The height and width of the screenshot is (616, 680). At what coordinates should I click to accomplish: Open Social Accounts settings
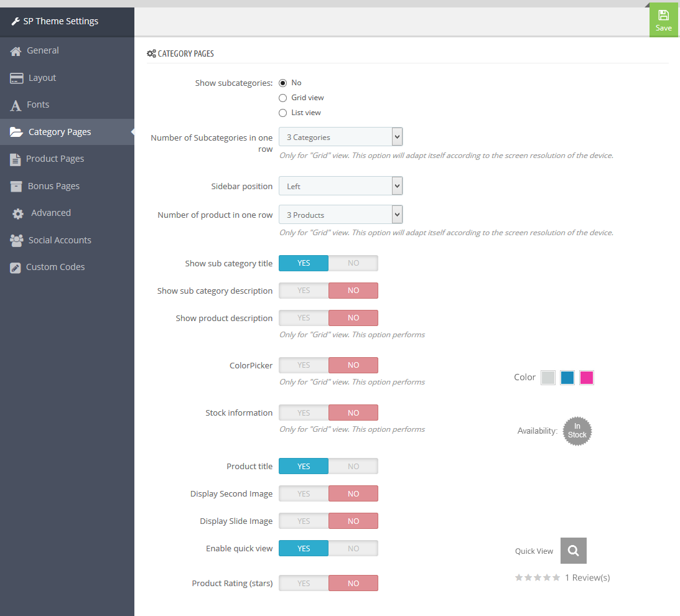click(x=67, y=240)
